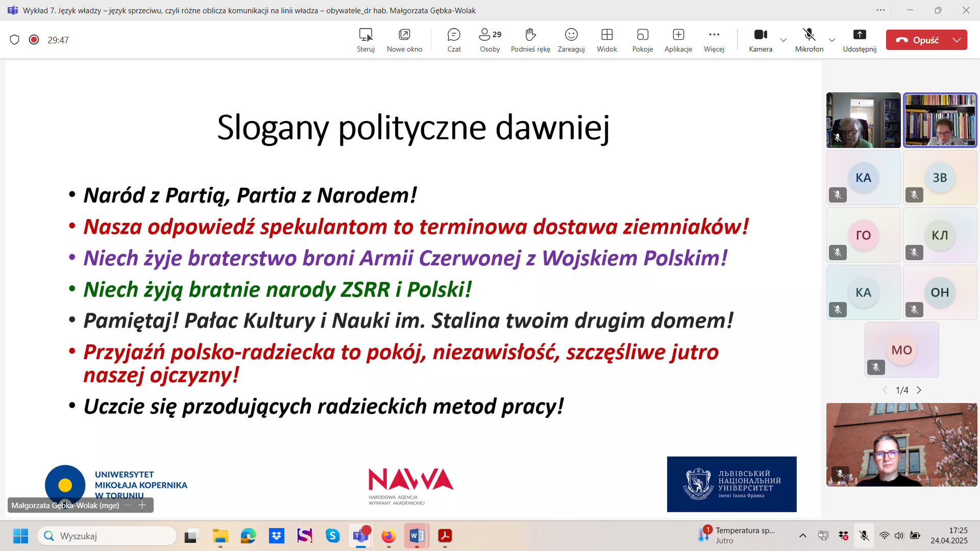Go to next participants gallery page
Image resolution: width=980 pixels, height=551 pixels.
pyautogui.click(x=919, y=390)
